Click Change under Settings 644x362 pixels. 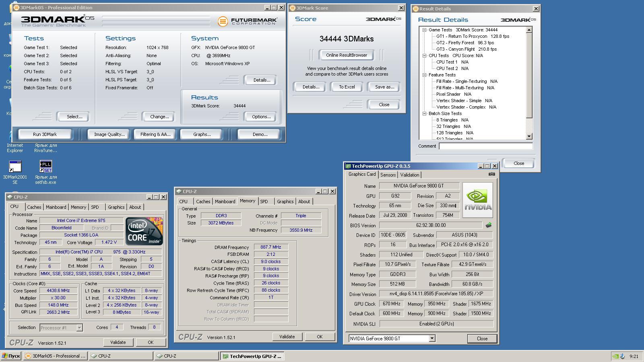point(159,117)
